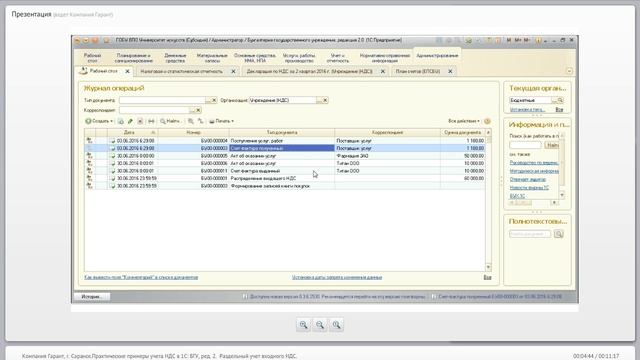Select the Поступление услуг, работ row

coord(285,141)
